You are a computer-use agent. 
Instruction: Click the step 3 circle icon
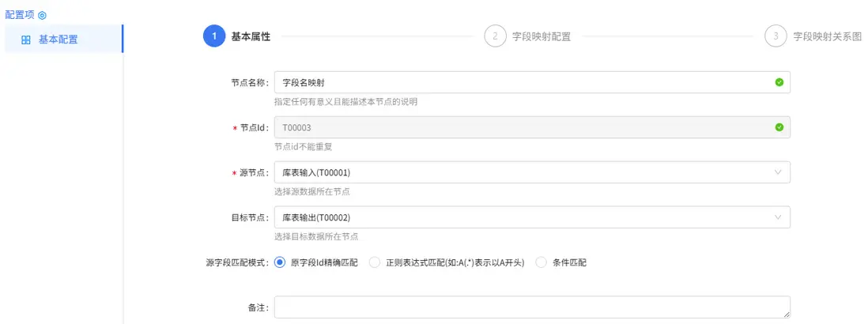[776, 36]
